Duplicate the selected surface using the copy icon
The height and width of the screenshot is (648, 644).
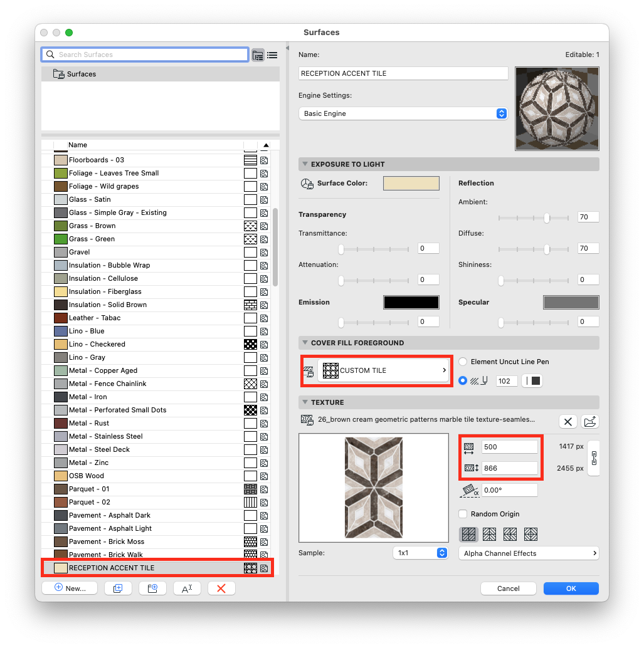[118, 588]
